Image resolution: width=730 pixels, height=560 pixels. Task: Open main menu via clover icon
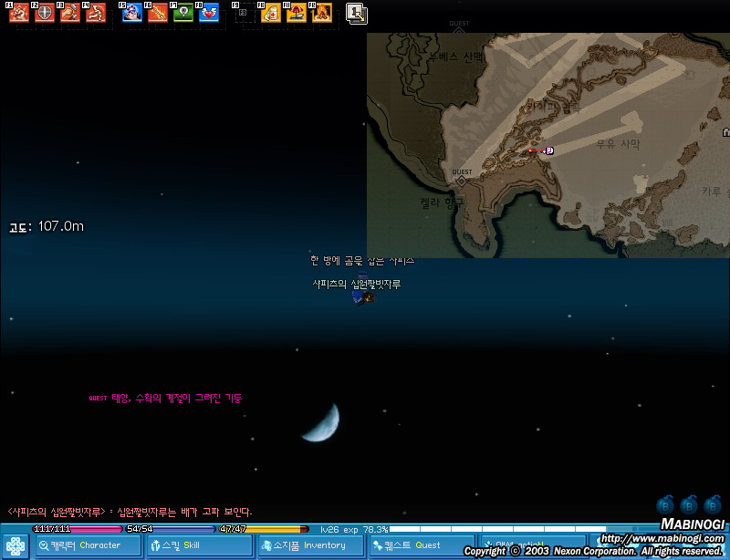coord(16,545)
